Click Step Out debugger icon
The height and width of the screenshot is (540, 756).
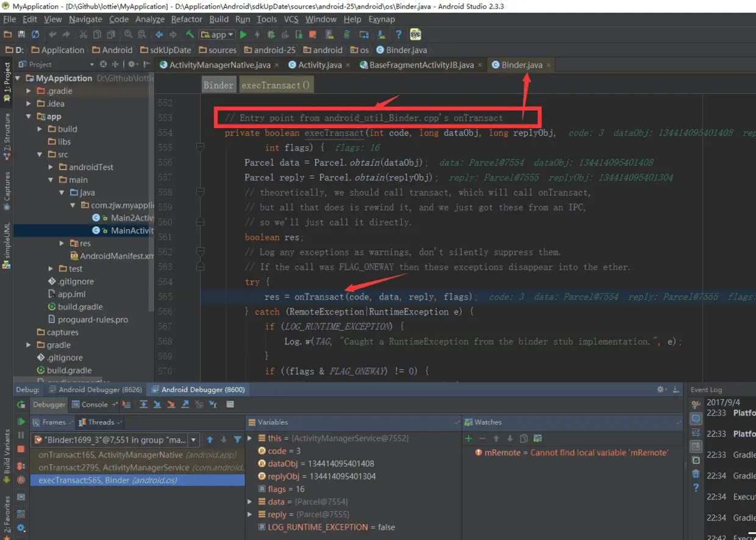pos(185,404)
